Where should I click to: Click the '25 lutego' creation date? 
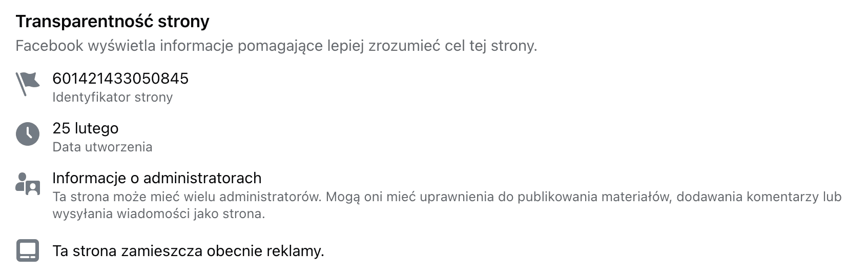click(86, 128)
